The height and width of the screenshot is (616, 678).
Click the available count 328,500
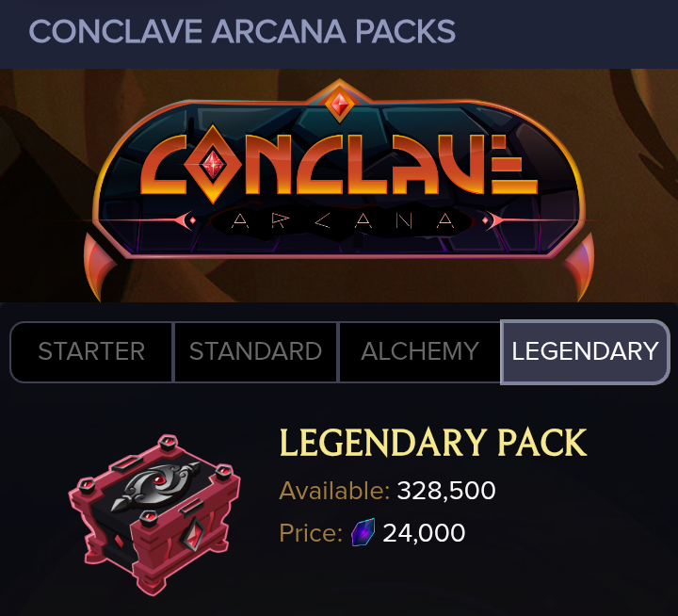pos(446,491)
